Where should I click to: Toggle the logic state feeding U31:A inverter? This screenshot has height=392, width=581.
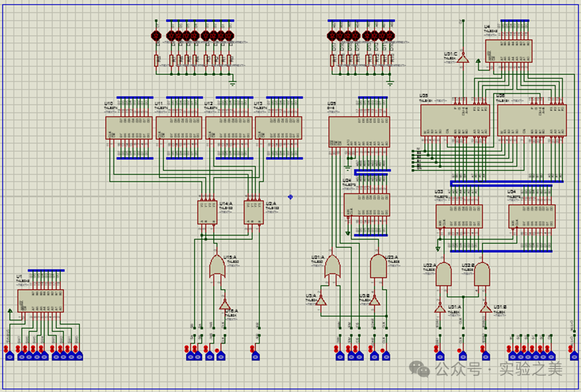(x=439, y=356)
